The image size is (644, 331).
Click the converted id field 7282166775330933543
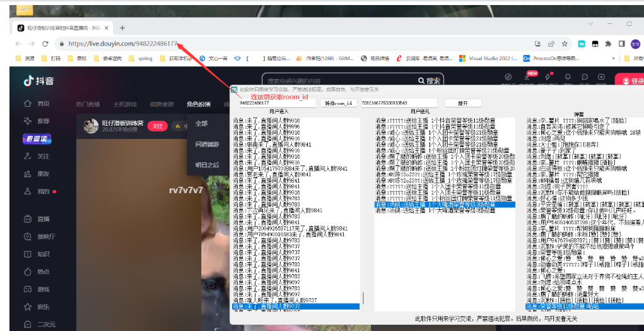click(399, 103)
